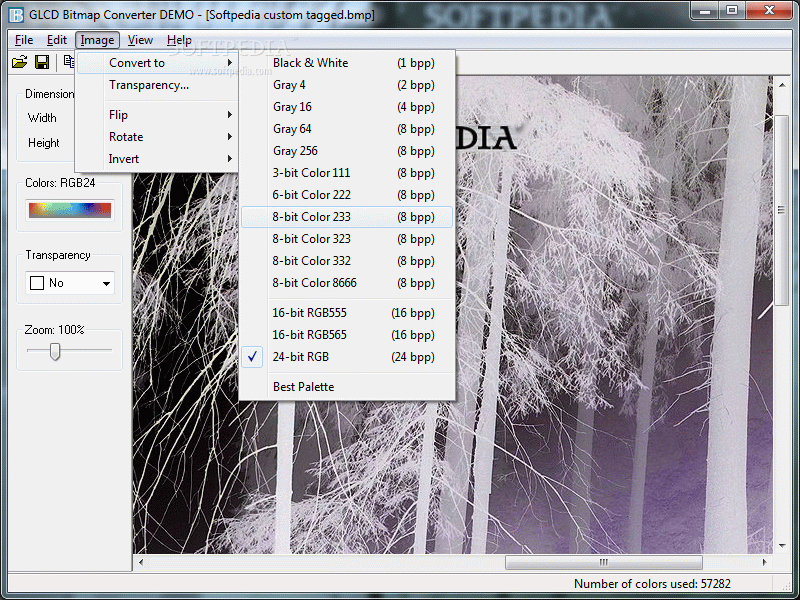Image resolution: width=800 pixels, height=600 pixels.
Task: Choose 3-bit Color 111 format
Action: (347, 172)
